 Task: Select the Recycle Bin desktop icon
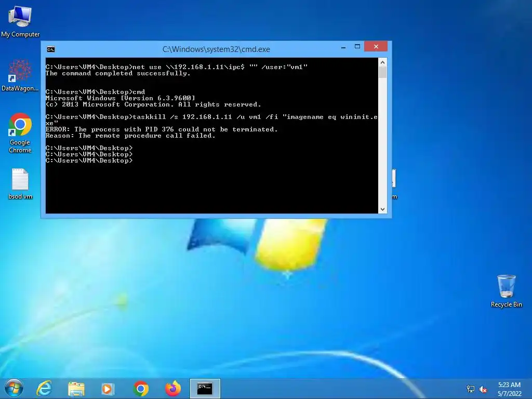[506, 291]
